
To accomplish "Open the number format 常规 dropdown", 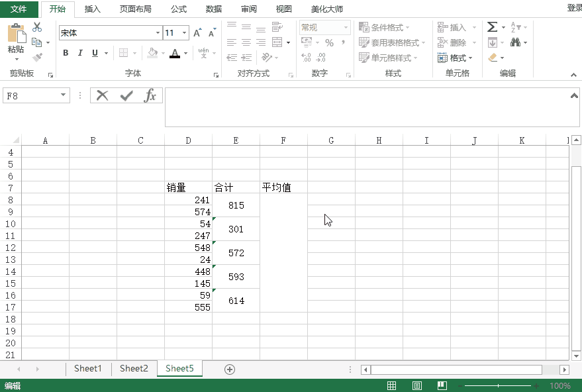I will pos(346,27).
